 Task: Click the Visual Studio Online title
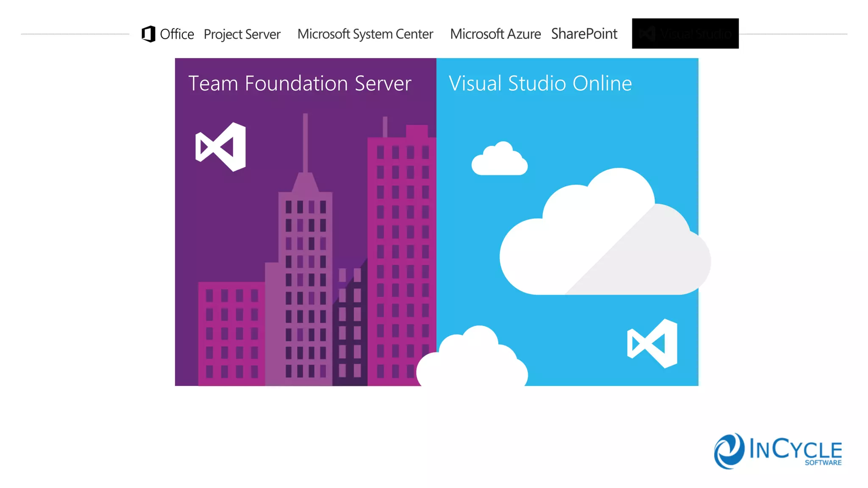[540, 83]
